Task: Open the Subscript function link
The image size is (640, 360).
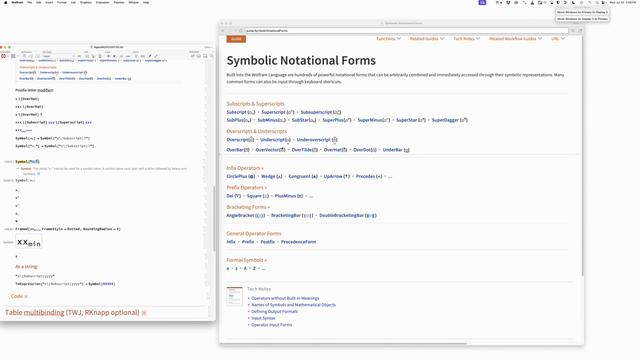Action: pos(241,112)
